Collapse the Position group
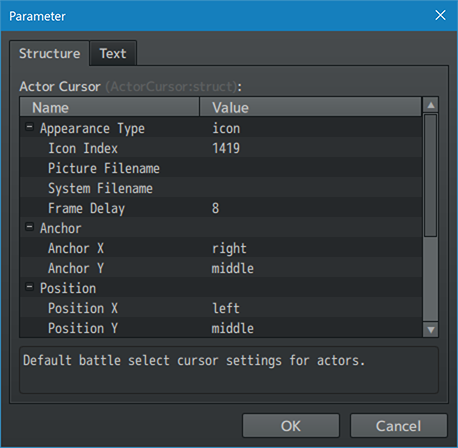458x448 pixels. [x=30, y=287]
